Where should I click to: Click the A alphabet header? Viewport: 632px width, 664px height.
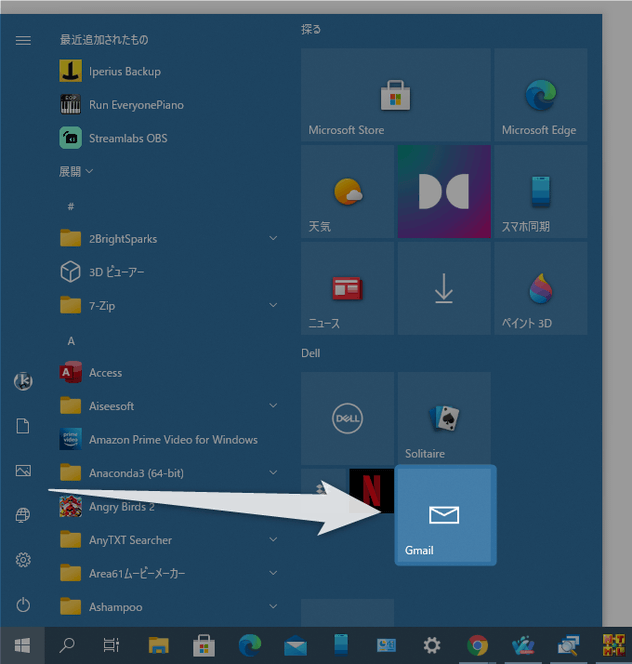click(71, 341)
